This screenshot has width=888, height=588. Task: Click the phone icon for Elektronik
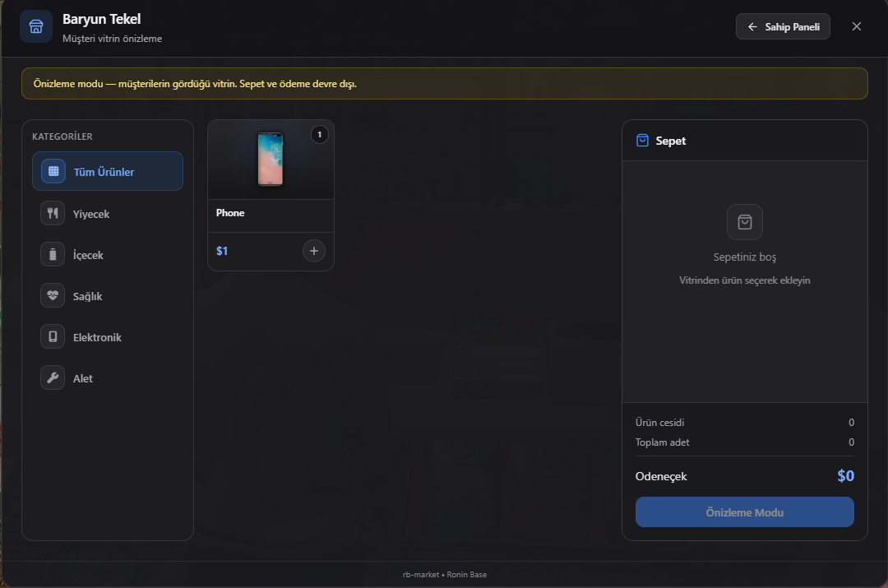click(53, 336)
